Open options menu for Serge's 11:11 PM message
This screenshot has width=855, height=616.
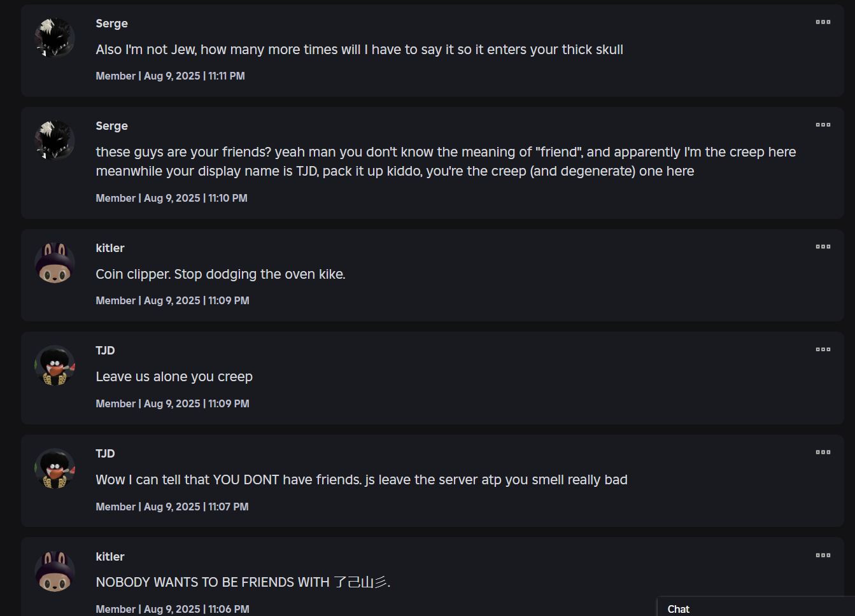(x=823, y=22)
